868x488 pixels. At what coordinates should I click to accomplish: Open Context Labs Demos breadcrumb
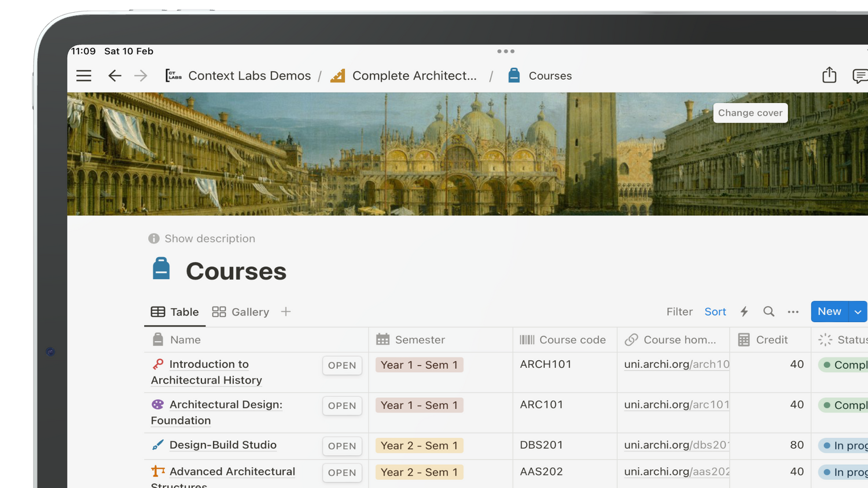(x=249, y=76)
